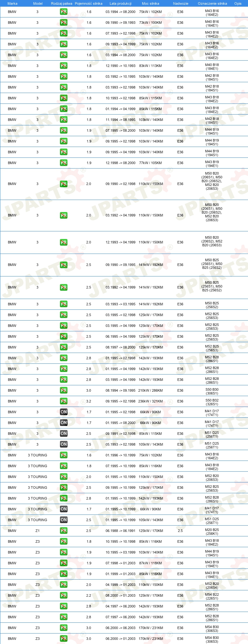Click the 04.1999 -> 01.2003 production years cell
The height and width of the screenshot is (644, 248).
tap(121, 585)
